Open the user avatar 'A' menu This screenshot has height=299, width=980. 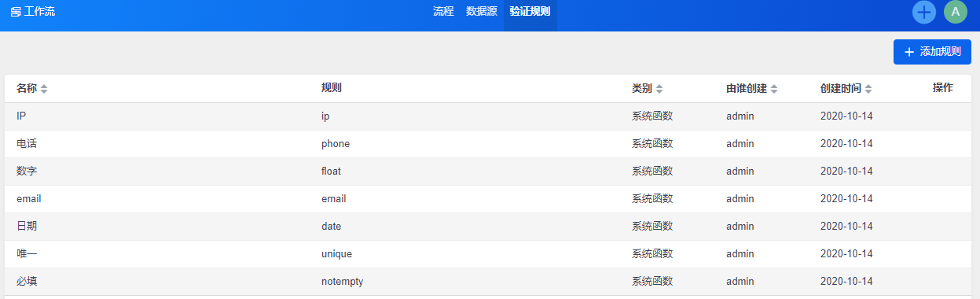tap(956, 12)
